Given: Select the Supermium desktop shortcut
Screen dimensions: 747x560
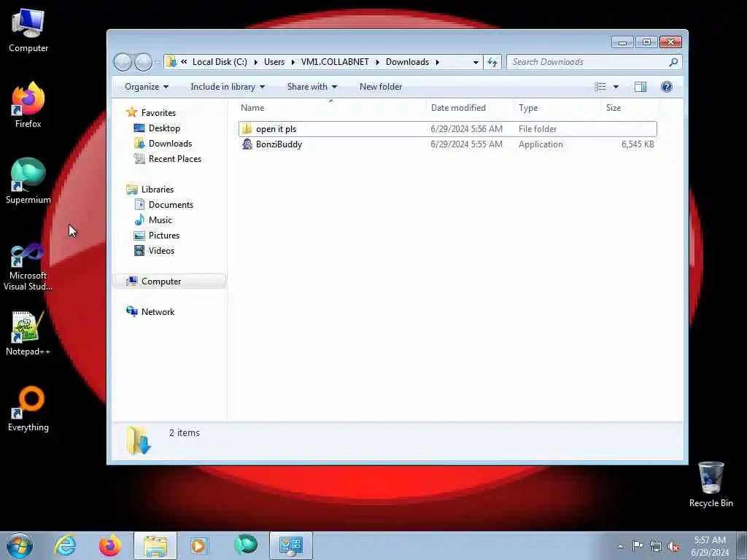Looking at the screenshot, I should pyautogui.click(x=28, y=181).
